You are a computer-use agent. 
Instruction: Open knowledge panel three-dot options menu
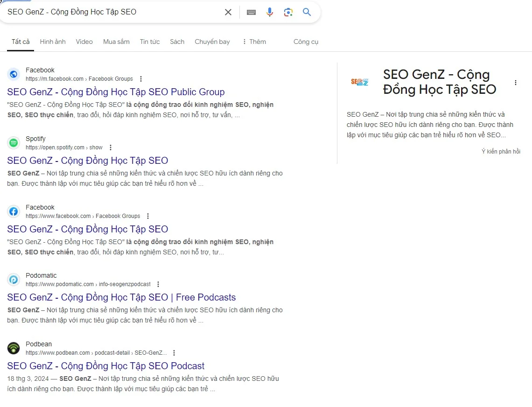coord(515,83)
